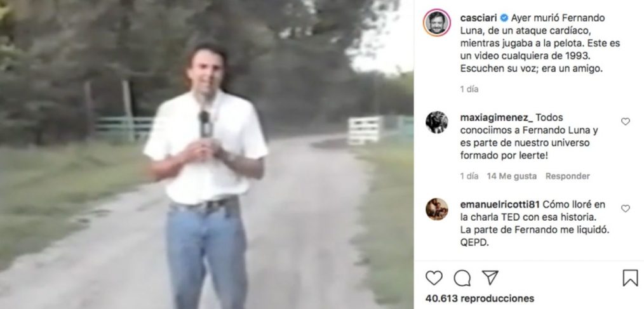Open maxiagimenez_ username link
The height and width of the screenshot is (309, 644).
(497, 118)
